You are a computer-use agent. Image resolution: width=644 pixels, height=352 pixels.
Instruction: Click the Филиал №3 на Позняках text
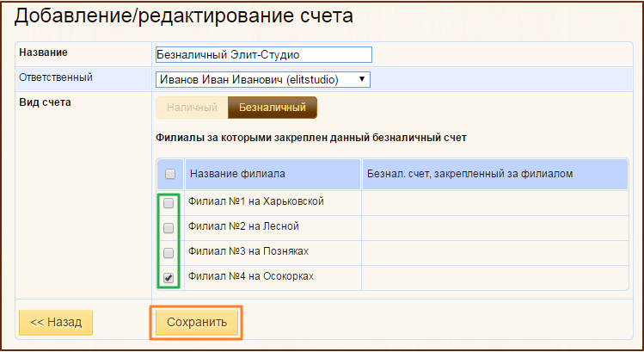(x=248, y=251)
